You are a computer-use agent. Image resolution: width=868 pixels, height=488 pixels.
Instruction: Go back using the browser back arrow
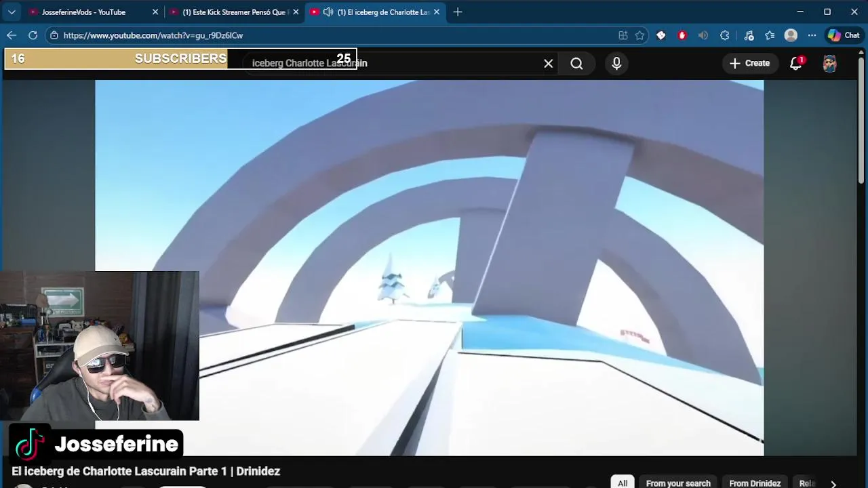(12, 35)
